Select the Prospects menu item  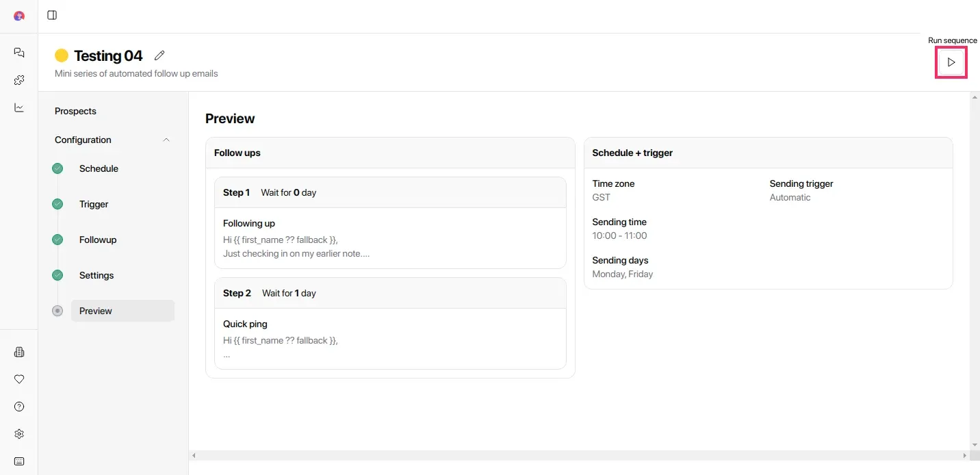[x=75, y=111]
